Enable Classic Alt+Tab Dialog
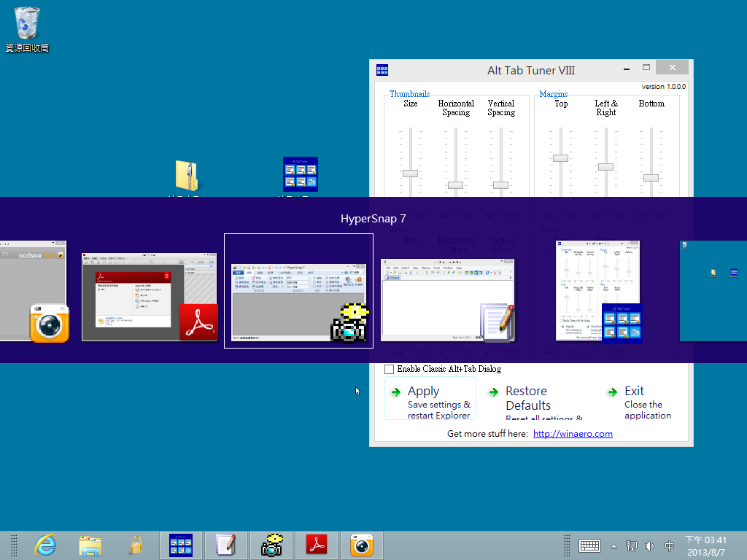 [x=390, y=369]
